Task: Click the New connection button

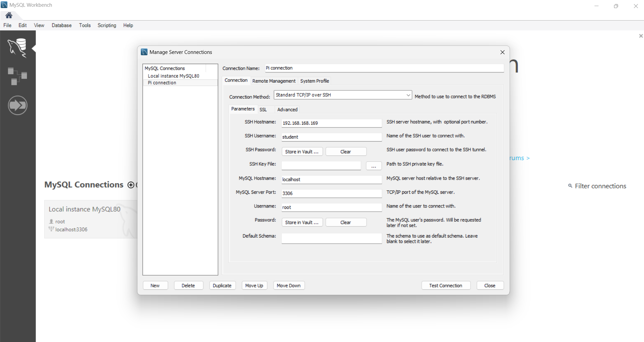Action: [x=155, y=285]
